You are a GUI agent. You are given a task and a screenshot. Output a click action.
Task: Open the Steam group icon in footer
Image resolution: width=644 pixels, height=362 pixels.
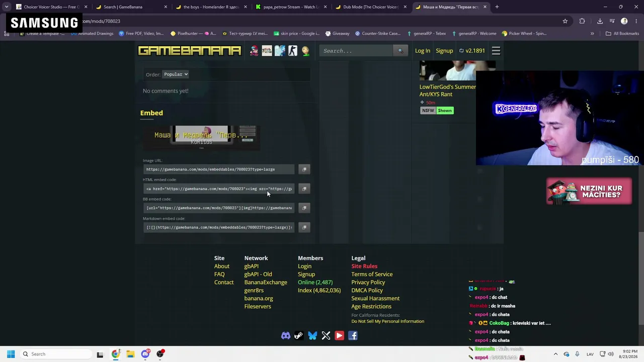(x=299, y=336)
